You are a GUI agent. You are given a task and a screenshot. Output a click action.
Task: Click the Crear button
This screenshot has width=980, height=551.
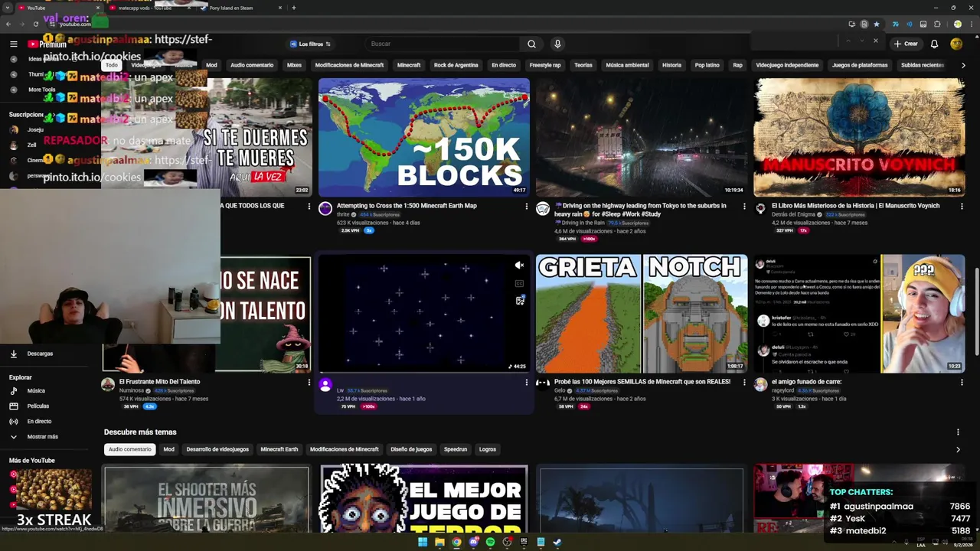pos(905,44)
